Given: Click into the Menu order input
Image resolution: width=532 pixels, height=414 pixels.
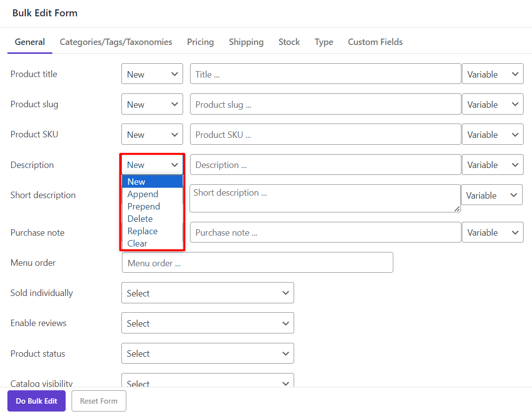Looking at the screenshot, I should tap(257, 263).
